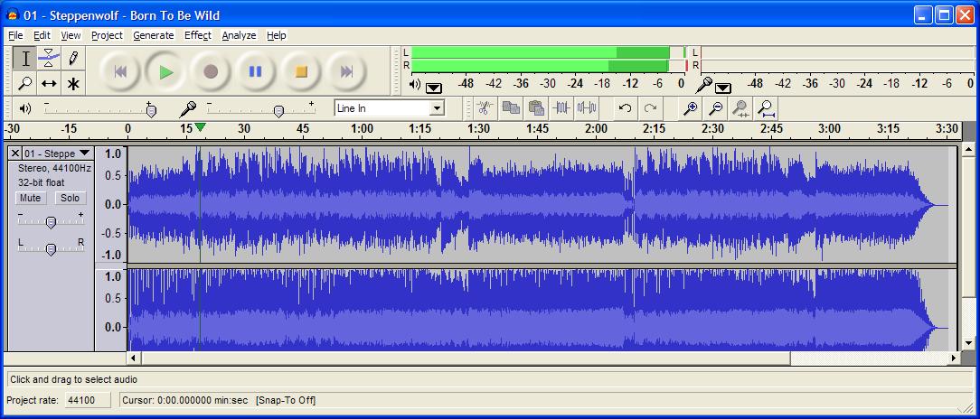Click the Trim outside selection icon
This screenshot has width=980, height=419.
pos(561,108)
